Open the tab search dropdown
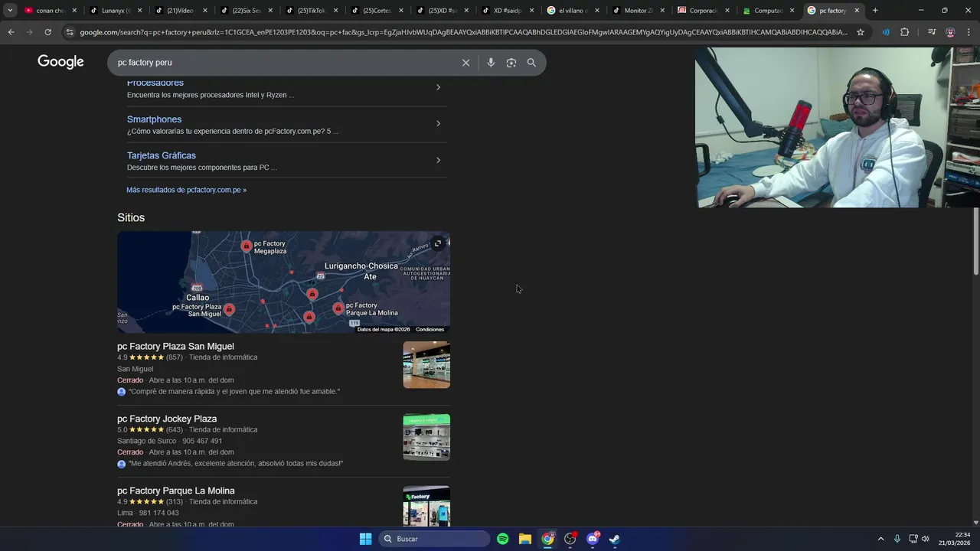 (x=10, y=11)
